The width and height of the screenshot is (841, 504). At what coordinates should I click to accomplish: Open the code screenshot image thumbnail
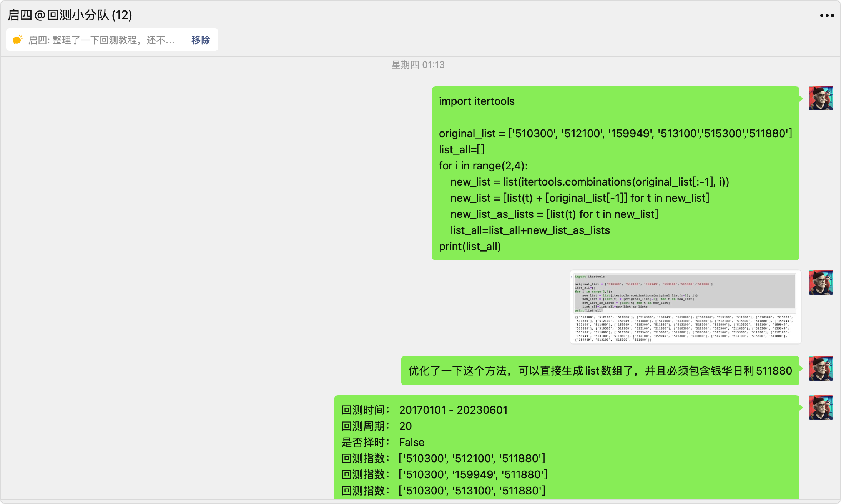[x=685, y=307]
